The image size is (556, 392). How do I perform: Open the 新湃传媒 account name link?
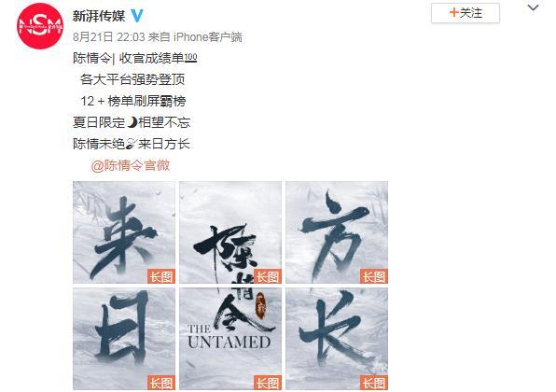99,16
